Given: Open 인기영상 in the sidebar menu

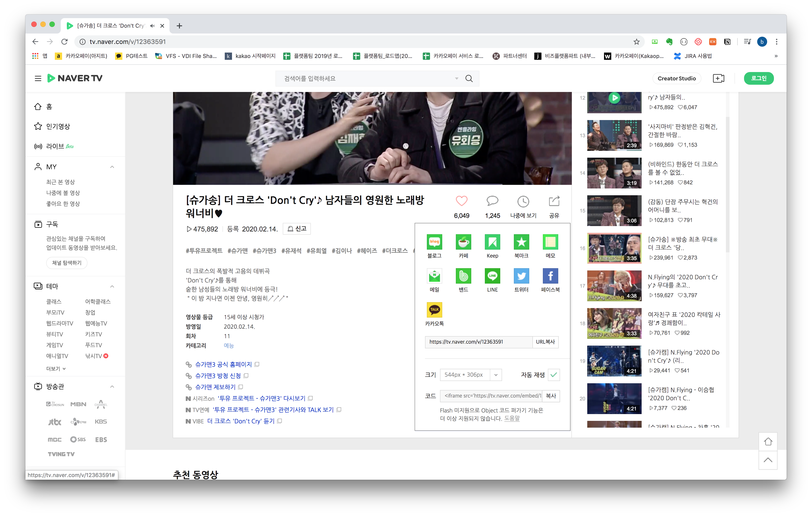Looking at the screenshot, I should tap(58, 126).
